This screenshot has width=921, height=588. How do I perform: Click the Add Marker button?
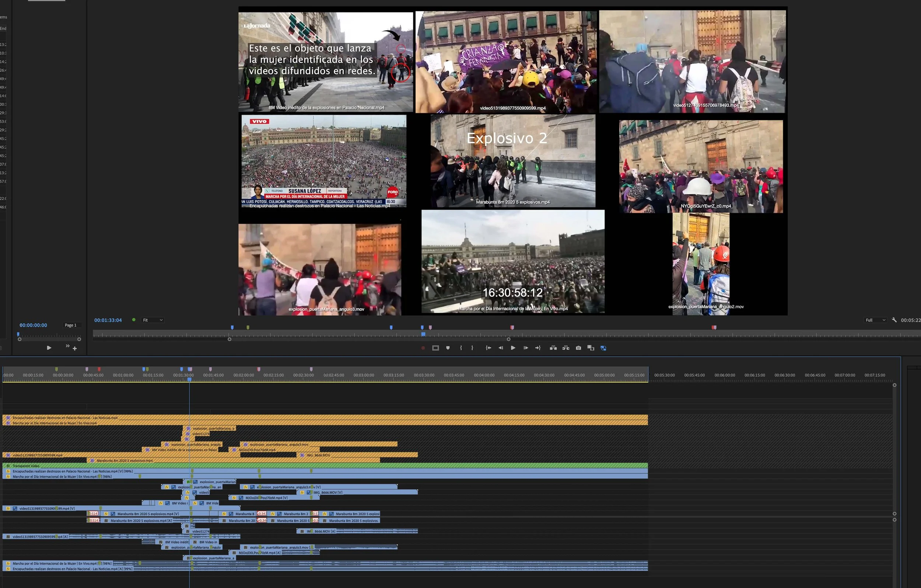click(x=448, y=348)
